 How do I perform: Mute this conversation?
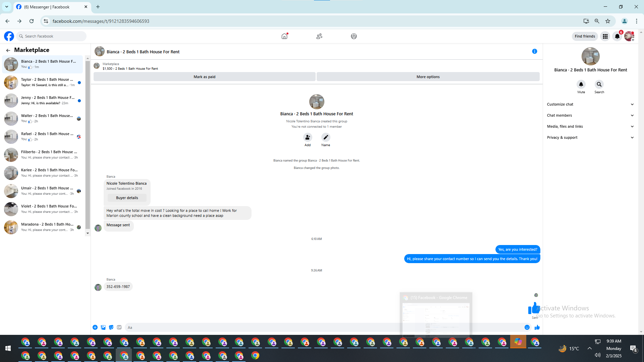click(581, 84)
